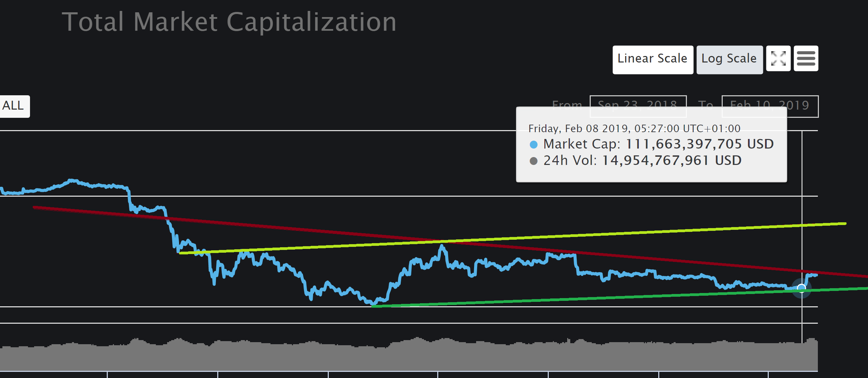Click highlighted data point circle on chart
The image size is (868, 378).
click(x=801, y=288)
